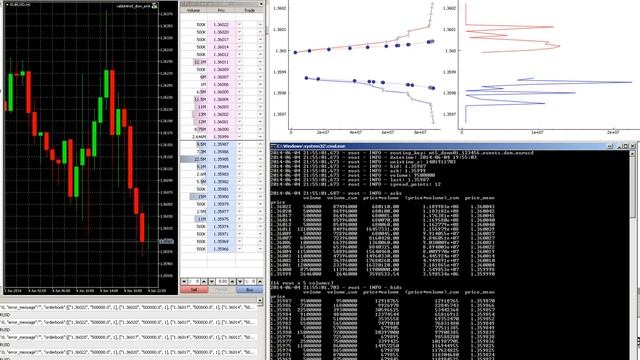
Task: Decrease the lot volume with its down arrow
Action: coord(211,282)
